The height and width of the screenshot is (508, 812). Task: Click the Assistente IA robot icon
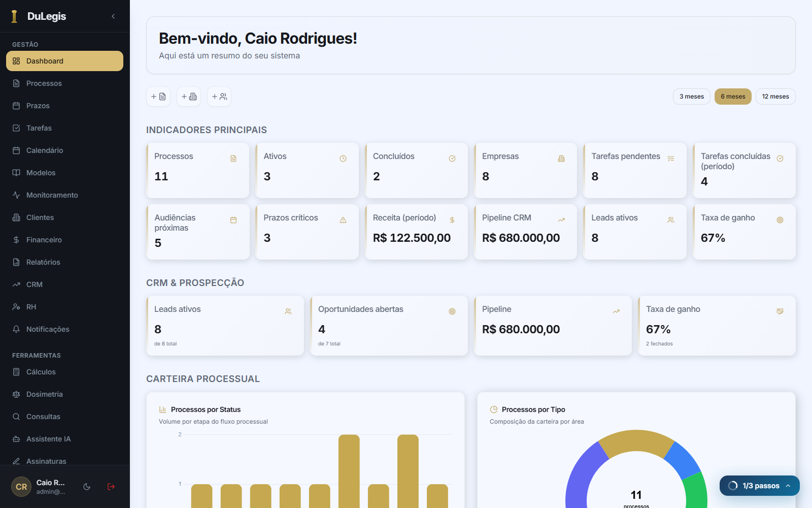[x=16, y=439]
